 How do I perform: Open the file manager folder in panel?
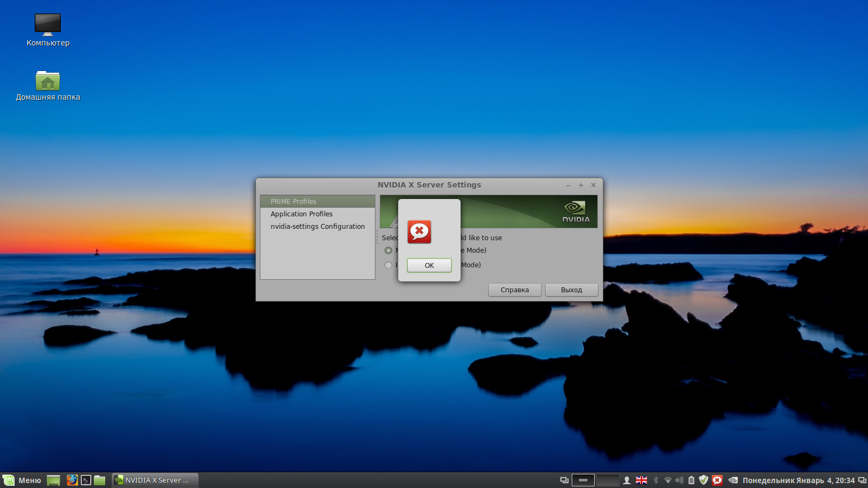coord(100,480)
